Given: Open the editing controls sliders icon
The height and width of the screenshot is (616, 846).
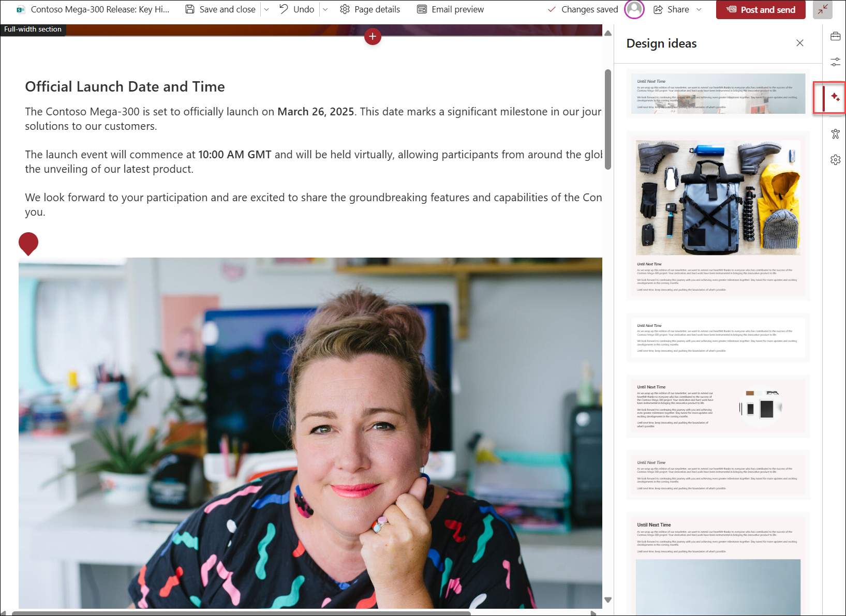Looking at the screenshot, I should (x=836, y=62).
